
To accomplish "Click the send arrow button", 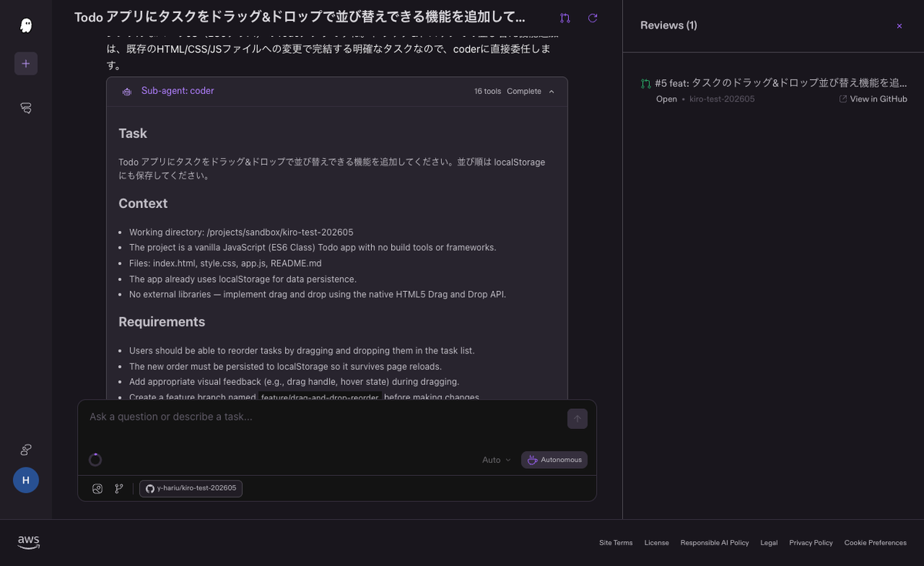I will 577,419.
